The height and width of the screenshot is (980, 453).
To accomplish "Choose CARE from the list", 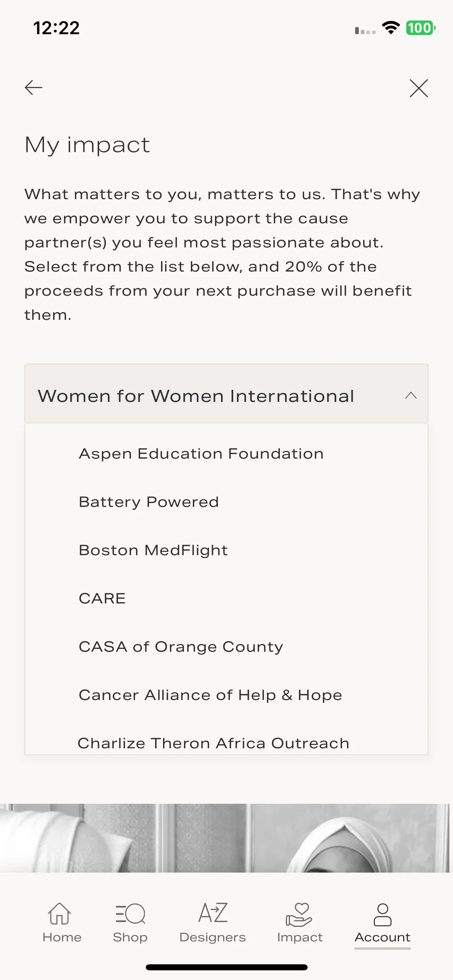I will click(102, 599).
